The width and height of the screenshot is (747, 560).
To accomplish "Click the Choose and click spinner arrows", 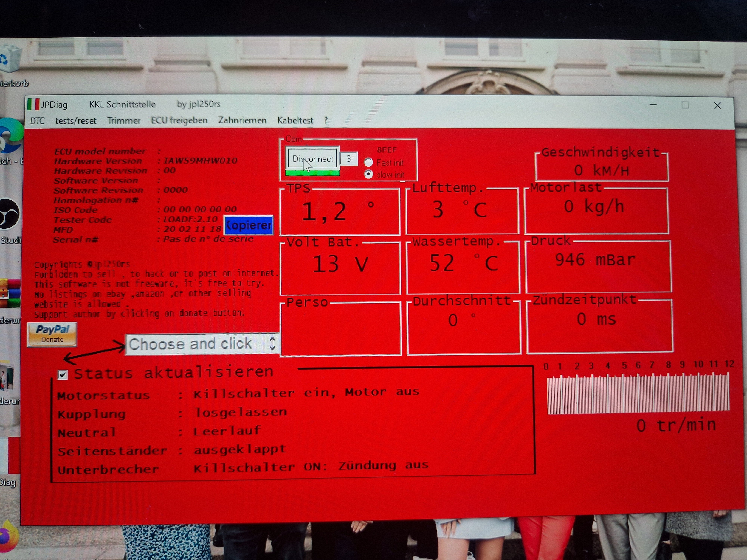I will (272, 343).
